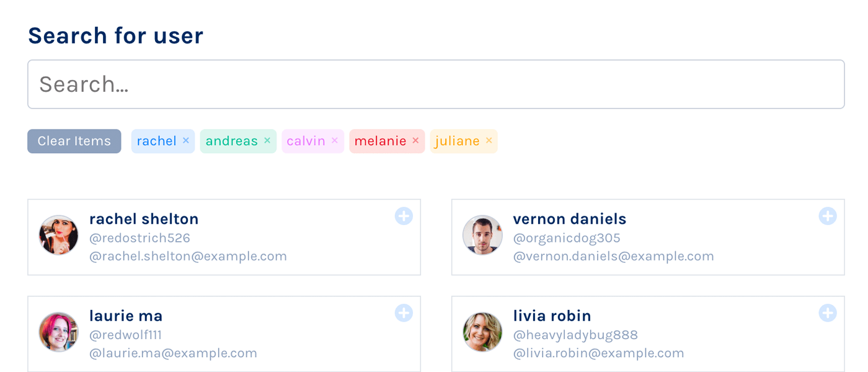This screenshot has height=372, width=868.
Task: Remove the juliane tag
Action: tap(489, 141)
